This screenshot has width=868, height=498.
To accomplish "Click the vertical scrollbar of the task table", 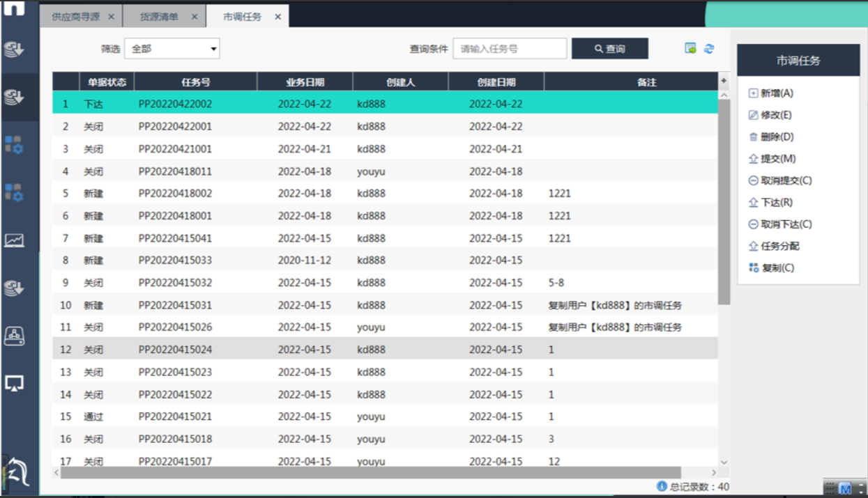I will pyautogui.click(x=724, y=202).
